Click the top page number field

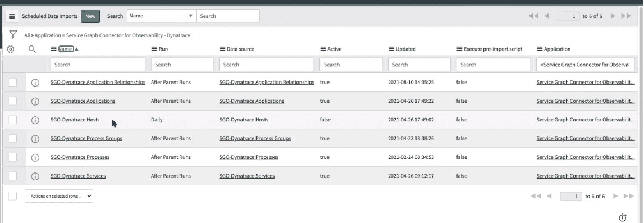click(x=568, y=16)
